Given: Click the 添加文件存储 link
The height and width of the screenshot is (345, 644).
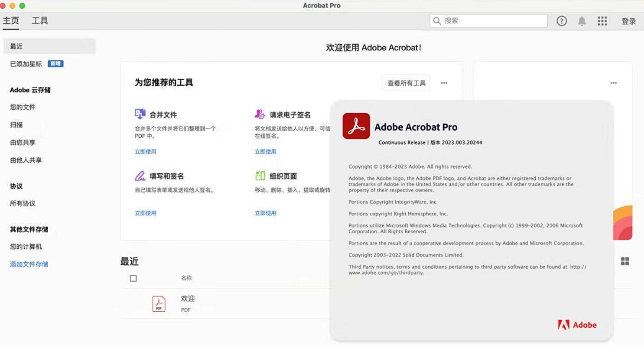Looking at the screenshot, I should [x=29, y=264].
